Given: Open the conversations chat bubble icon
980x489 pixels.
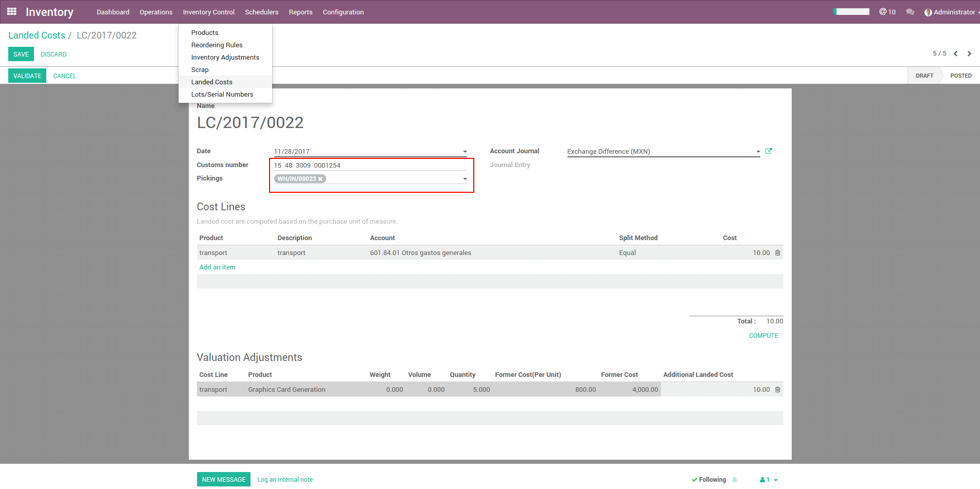Looking at the screenshot, I should point(910,12).
